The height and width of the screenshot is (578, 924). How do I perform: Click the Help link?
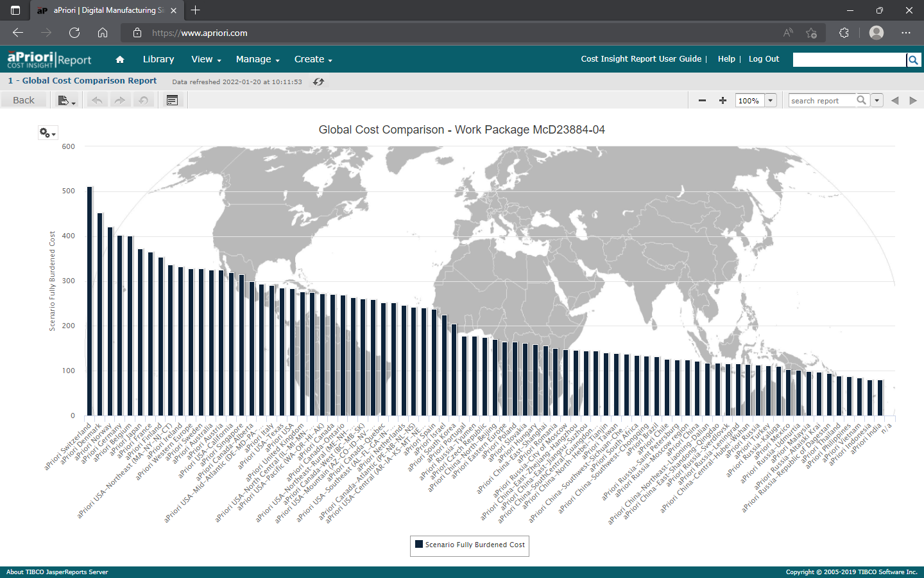point(726,58)
